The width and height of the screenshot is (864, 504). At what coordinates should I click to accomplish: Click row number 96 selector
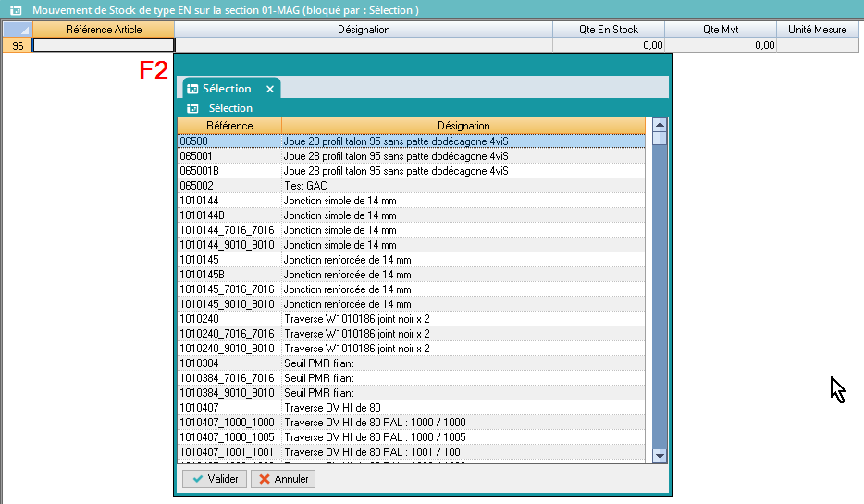click(18, 45)
